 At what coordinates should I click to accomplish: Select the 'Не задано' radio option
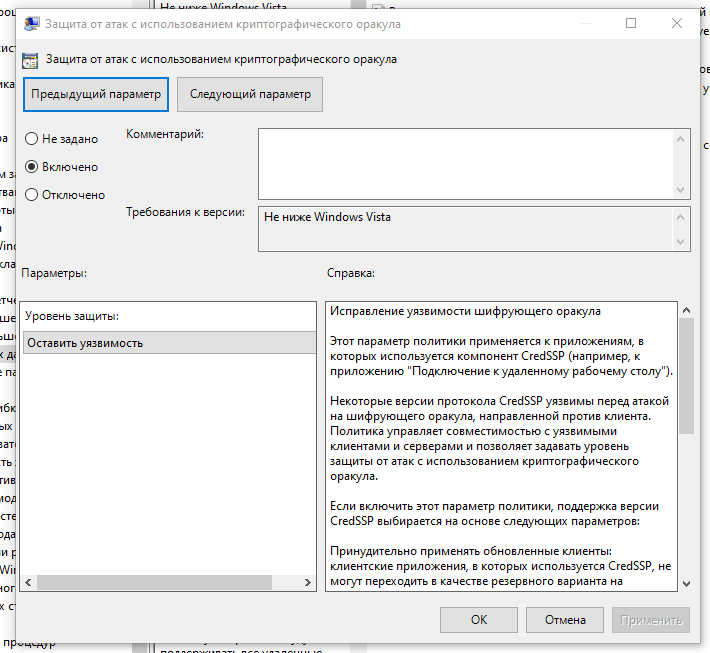click(31, 139)
